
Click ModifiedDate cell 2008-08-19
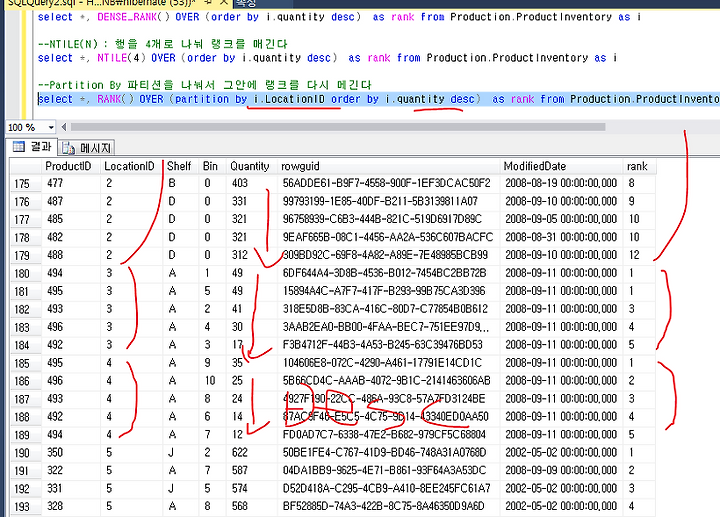click(x=561, y=183)
